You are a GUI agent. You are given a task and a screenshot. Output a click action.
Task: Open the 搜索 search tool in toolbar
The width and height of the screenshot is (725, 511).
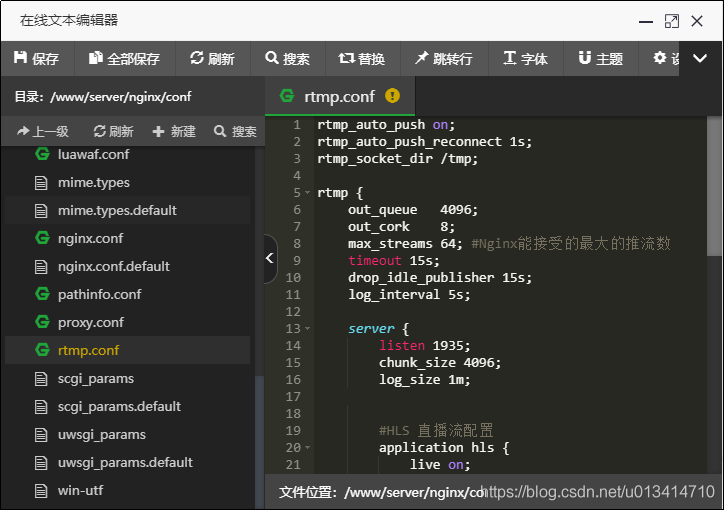click(288, 58)
